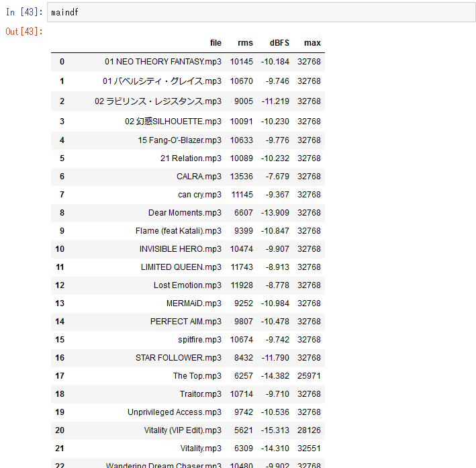476x468 pixels.
Task: Click the Out[43] prompt label
Action: click(24, 32)
